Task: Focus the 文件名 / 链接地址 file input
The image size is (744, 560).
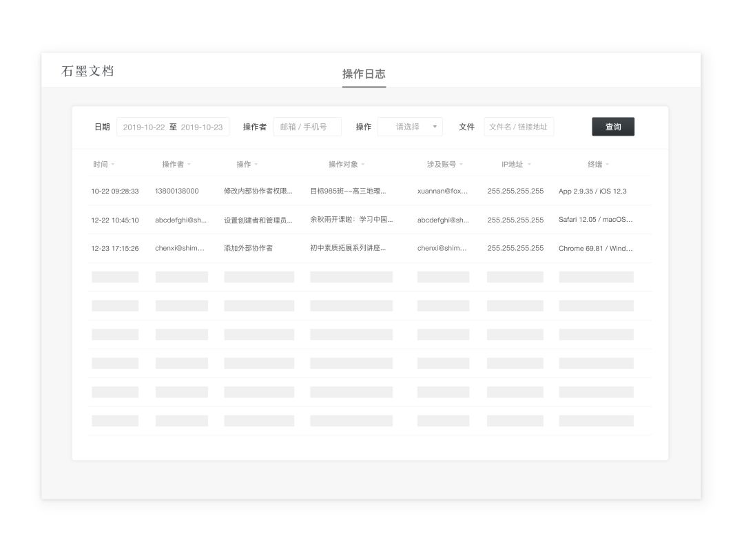Action: (x=519, y=127)
